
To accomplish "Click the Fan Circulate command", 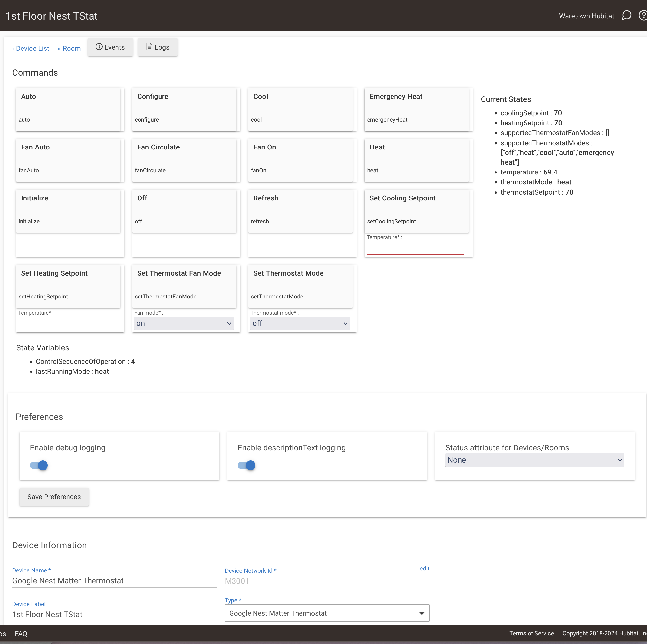I will tap(184, 160).
